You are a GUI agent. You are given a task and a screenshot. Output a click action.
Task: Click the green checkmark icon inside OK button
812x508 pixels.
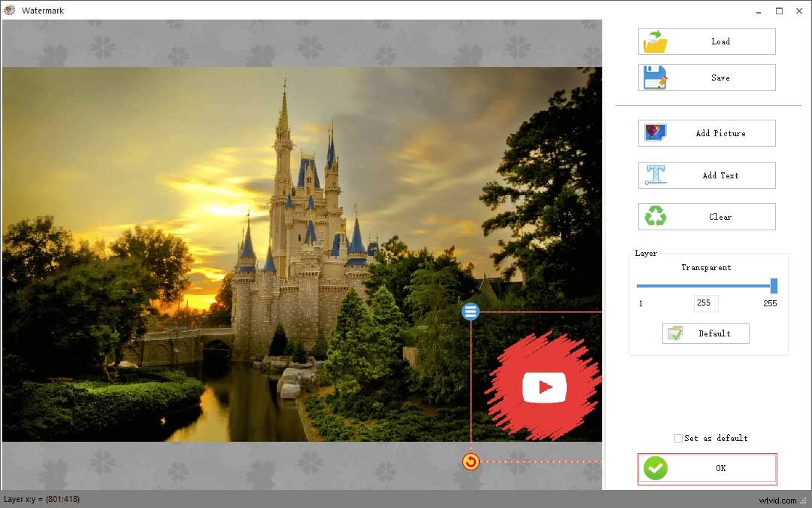(655, 468)
